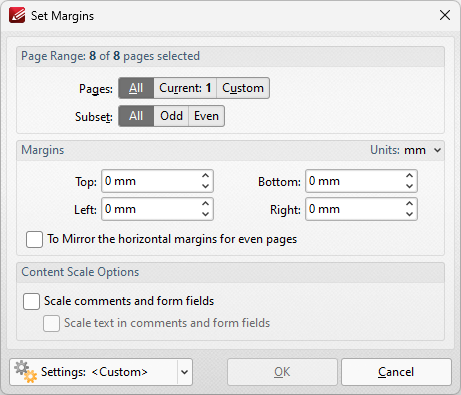Click the Margins section header

pyautogui.click(x=43, y=150)
